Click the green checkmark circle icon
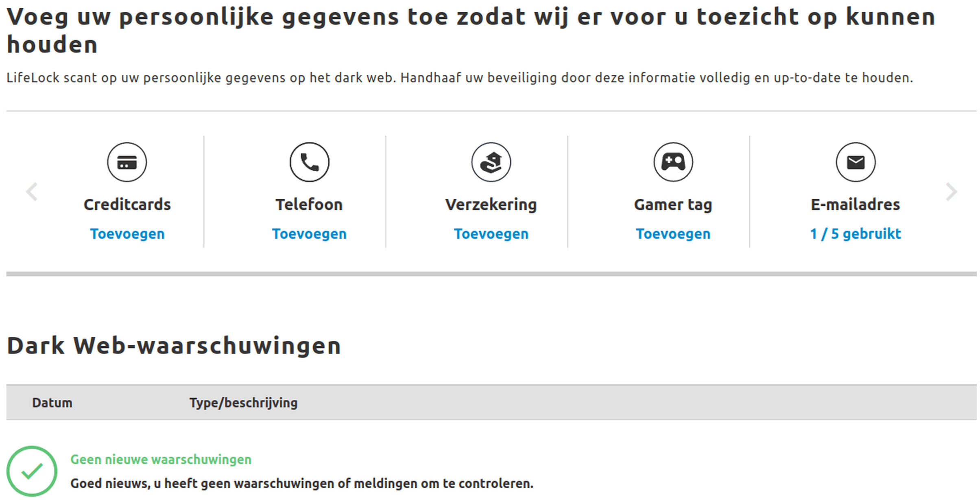The height and width of the screenshot is (500, 980). (32, 471)
